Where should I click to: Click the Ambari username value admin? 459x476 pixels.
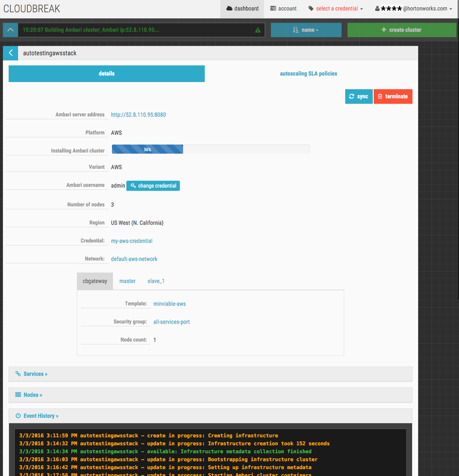pos(118,186)
